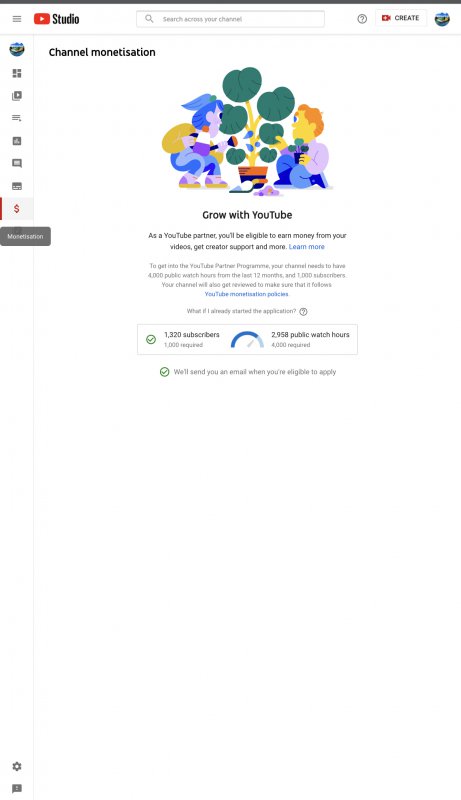Open the Playlists sidebar icon
461x800 pixels.
(17, 118)
